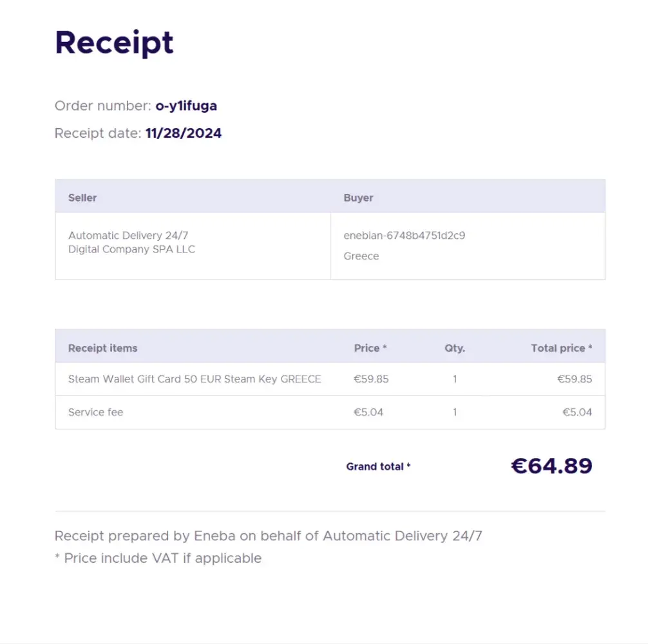Click the Service fee row label
Viewport: 648px width, 644px height.
point(95,412)
